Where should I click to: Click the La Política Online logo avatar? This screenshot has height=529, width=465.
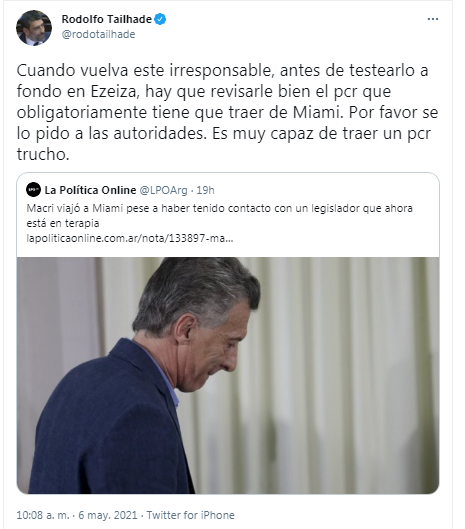[x=33, y=190]
